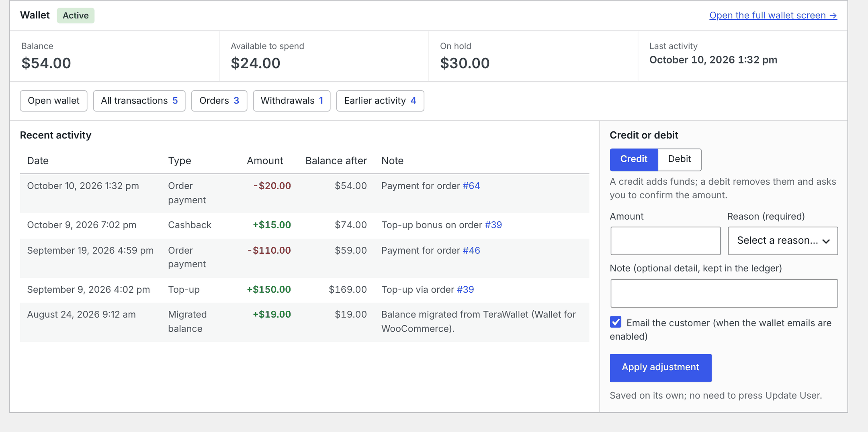Click the $169.00 balance after value

(x=348, y=289)
